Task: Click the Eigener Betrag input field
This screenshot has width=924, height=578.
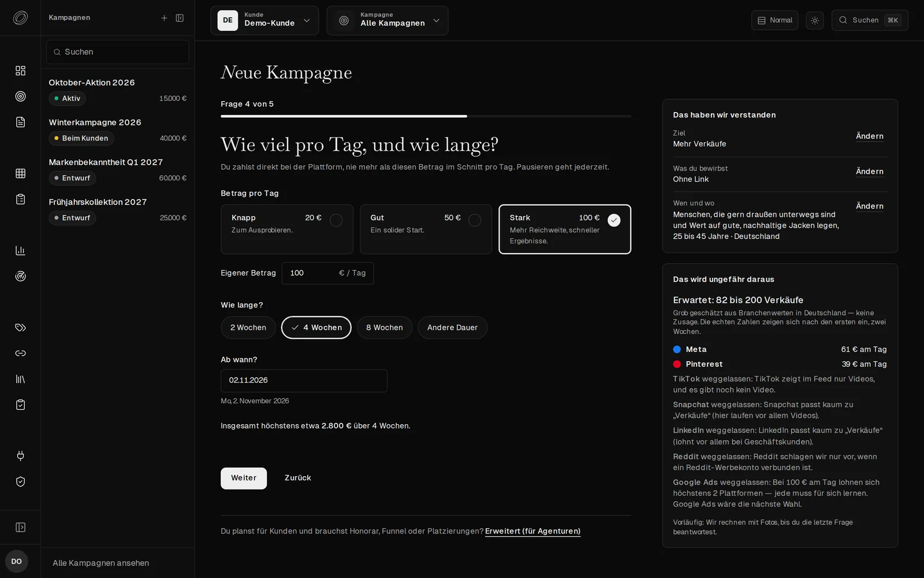Action: tap(327, 273)
